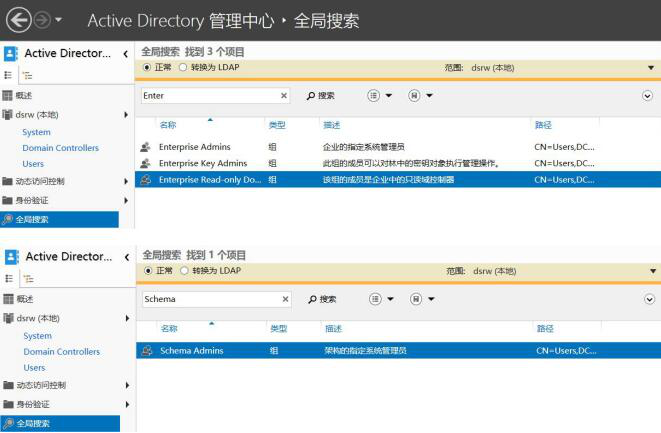This screenshot has height=433, width=661.
Task: Select Schema Admins group row
Action: (x=398, y=350)
